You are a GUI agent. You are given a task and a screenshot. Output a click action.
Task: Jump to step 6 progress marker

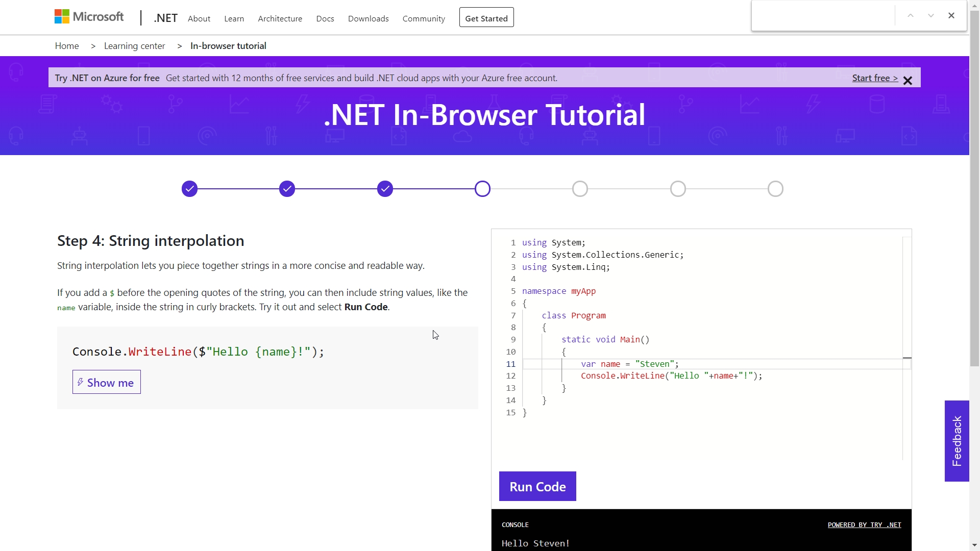click(678, 189)
